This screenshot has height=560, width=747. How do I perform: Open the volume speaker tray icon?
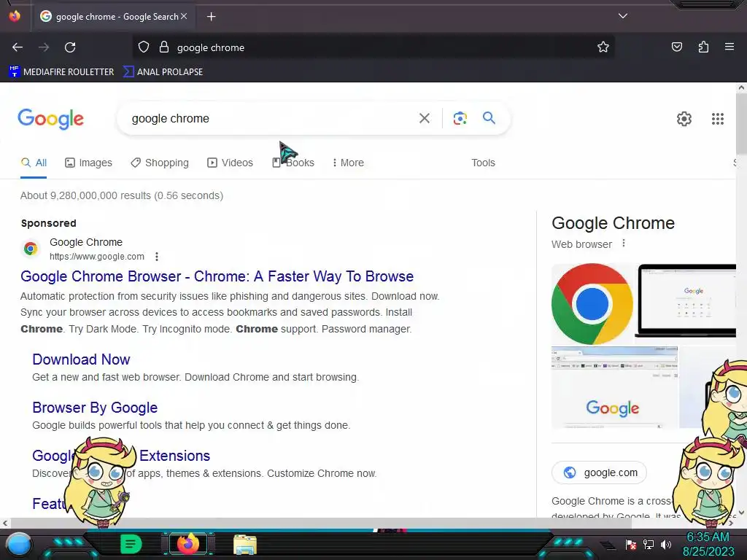click(x=665, y=544)
